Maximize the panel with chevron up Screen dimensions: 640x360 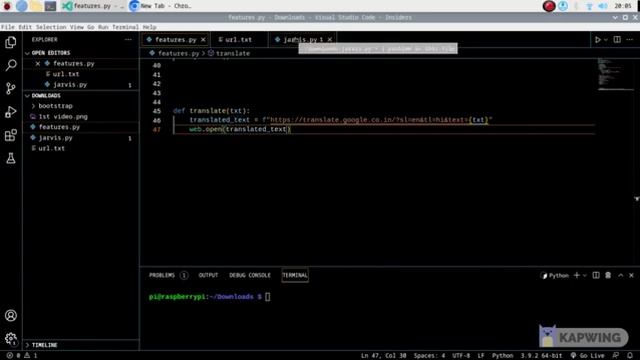point(620,276)
